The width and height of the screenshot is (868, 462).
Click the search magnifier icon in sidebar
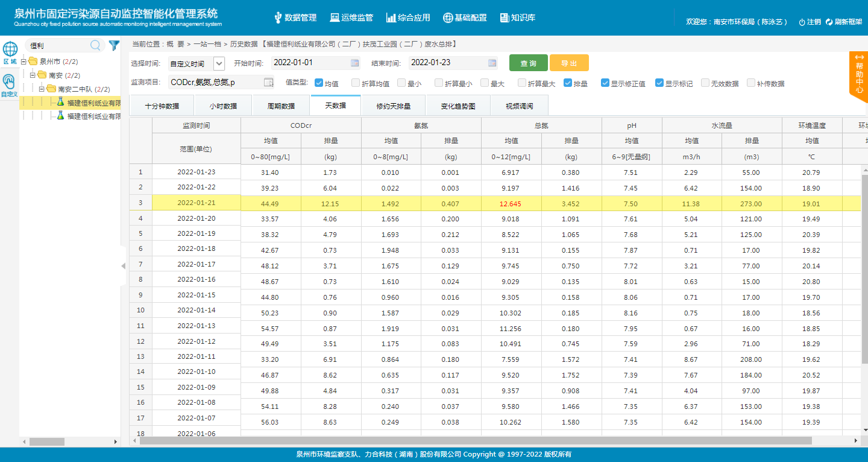[x=95, y=45]
